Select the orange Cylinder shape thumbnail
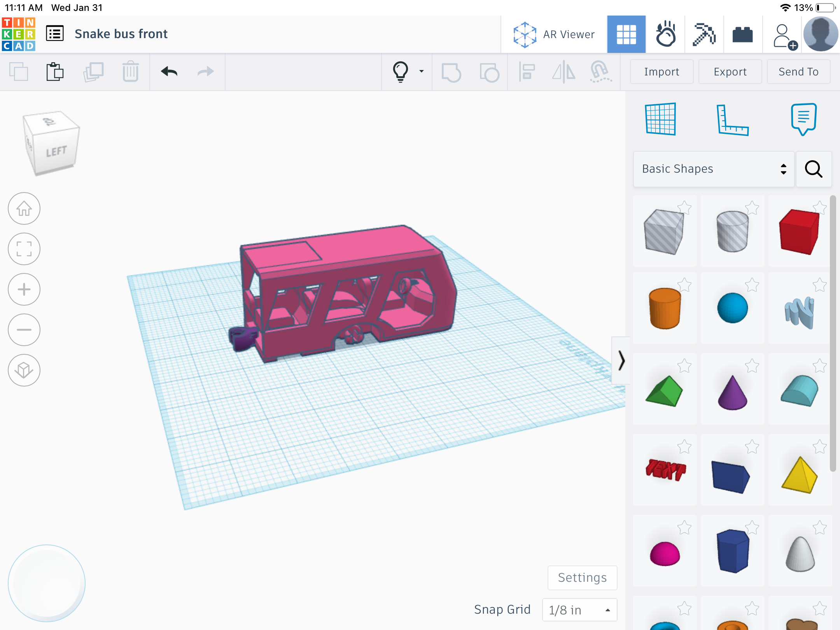Image resolution: width=840 pixels, height=630 pixels. point(665,308)
